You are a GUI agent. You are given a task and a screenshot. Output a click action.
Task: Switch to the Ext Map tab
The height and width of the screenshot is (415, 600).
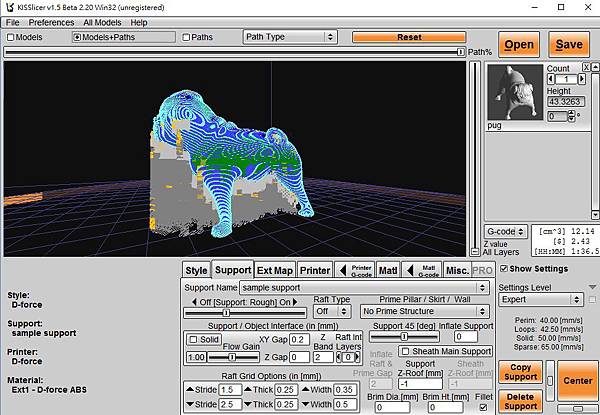click(x=275, y=270)
